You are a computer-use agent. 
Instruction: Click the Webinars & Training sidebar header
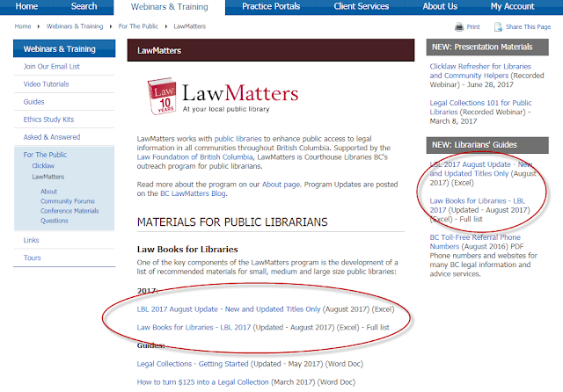point(64,48)
